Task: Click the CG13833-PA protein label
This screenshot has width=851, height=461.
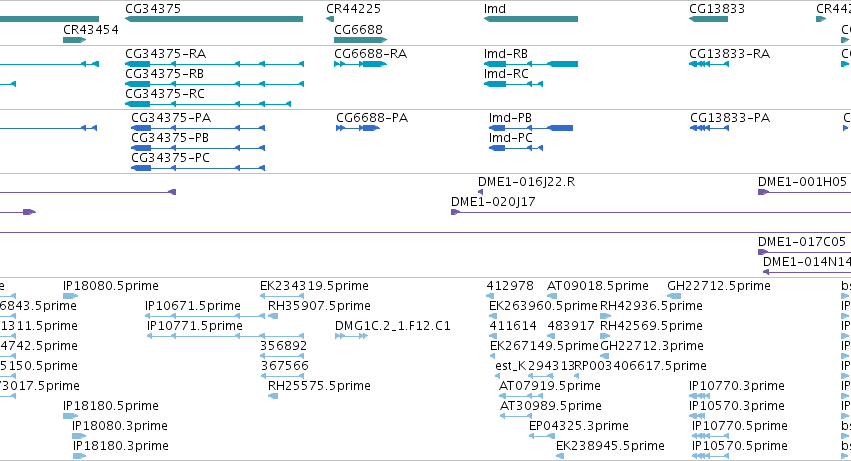Action: coord(730,118)
